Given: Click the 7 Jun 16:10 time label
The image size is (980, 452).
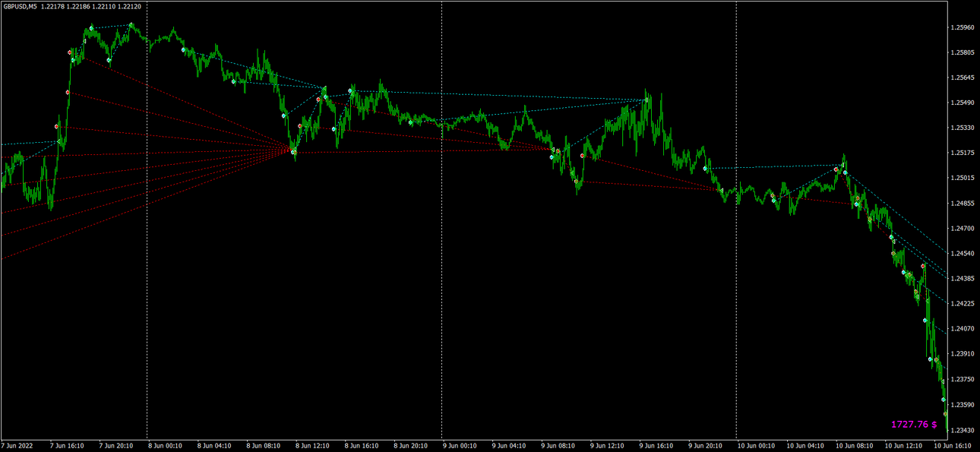Looking at the screenshot, I should tap(67, 446).
